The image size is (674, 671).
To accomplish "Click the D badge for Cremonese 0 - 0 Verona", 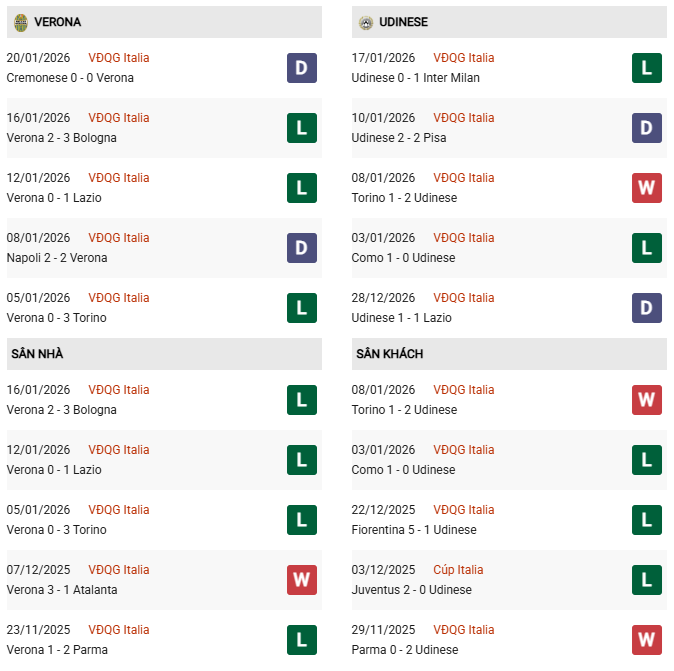I will (x=301, y=68).
